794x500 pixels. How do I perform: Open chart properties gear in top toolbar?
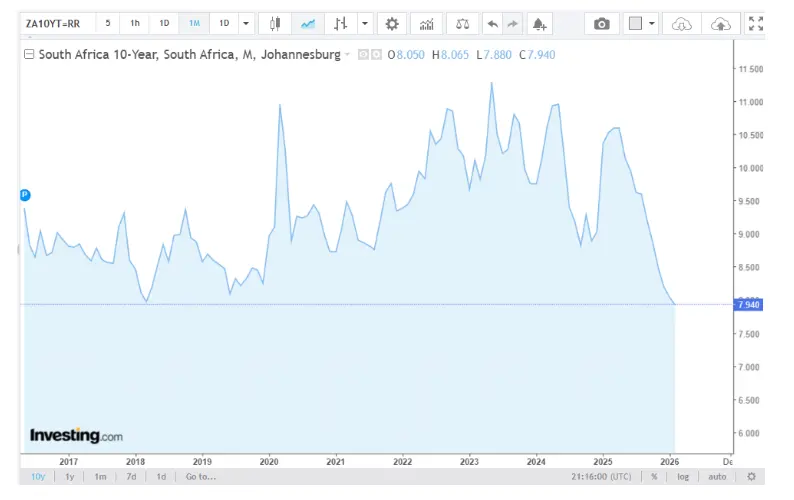pyautogui.click(x=392, y=24)
